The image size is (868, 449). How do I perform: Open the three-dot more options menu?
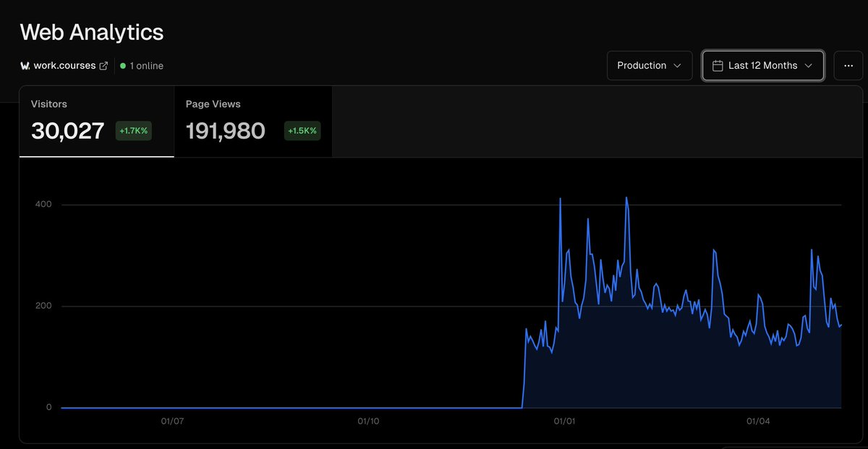click(848, 66)
